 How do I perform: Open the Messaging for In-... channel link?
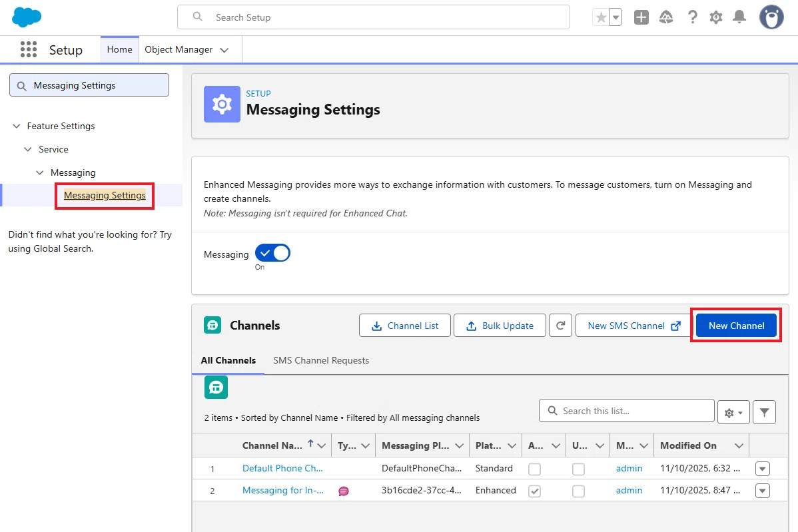tap(282, 490)
